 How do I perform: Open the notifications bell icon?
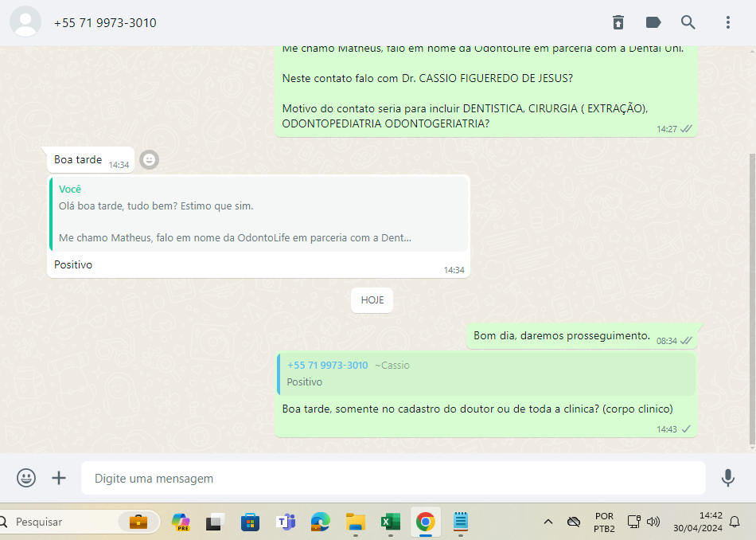735,522
